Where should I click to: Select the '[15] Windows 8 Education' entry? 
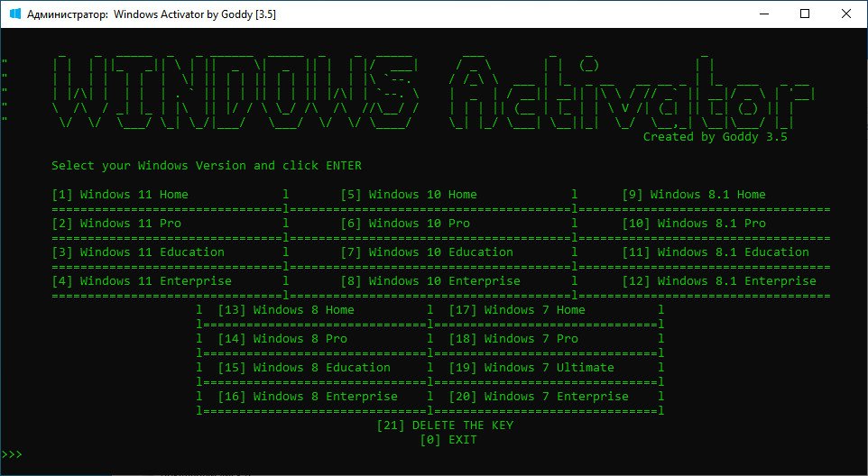pyautogui.click(x=304, y=368)
